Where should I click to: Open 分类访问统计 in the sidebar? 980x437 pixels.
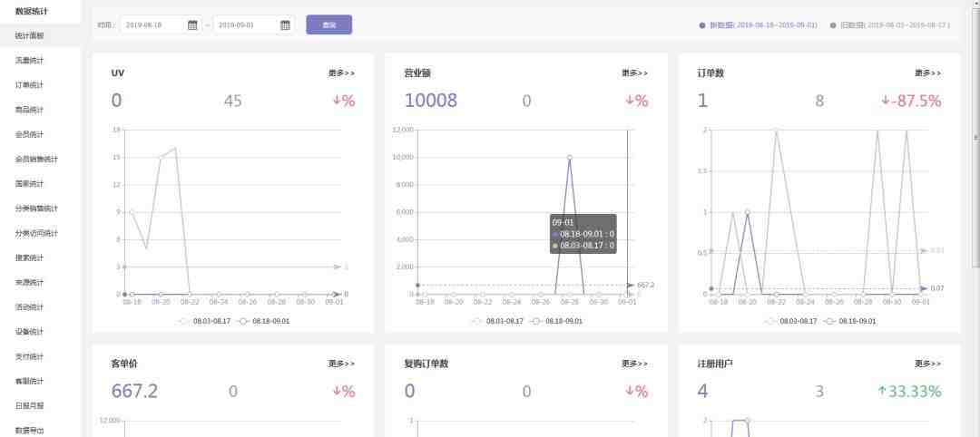[x=36, y=233]
